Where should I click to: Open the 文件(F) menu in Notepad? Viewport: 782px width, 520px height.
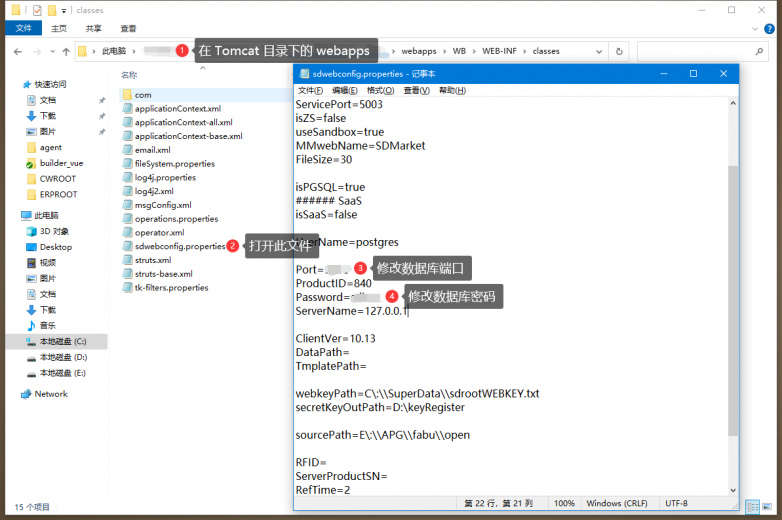310,90
